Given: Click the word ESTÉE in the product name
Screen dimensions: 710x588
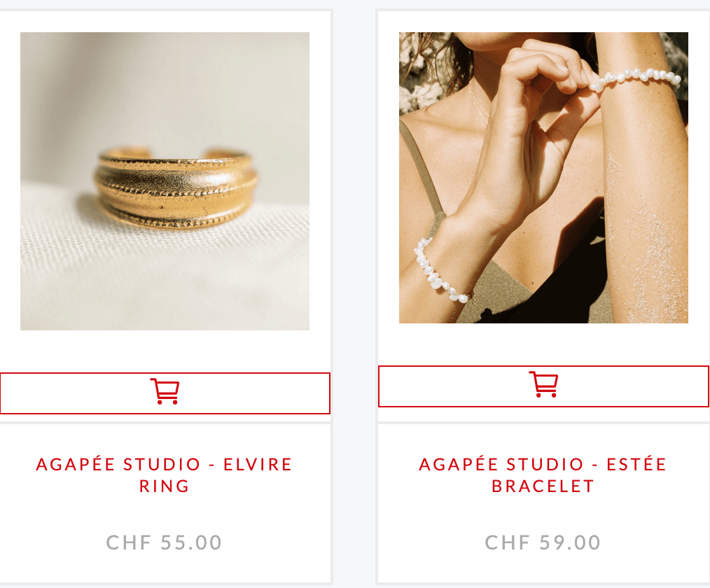Looking at the screenshot, I should coord(636,464).
